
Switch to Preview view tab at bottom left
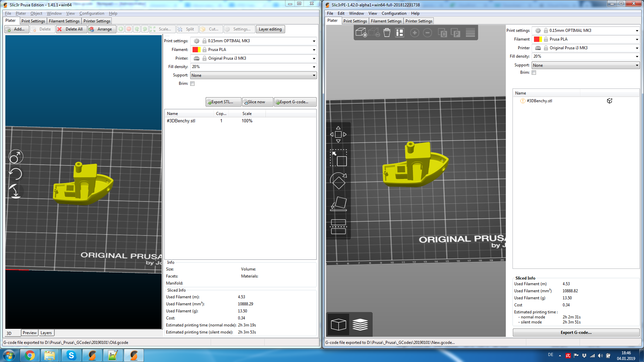[30, 333]
